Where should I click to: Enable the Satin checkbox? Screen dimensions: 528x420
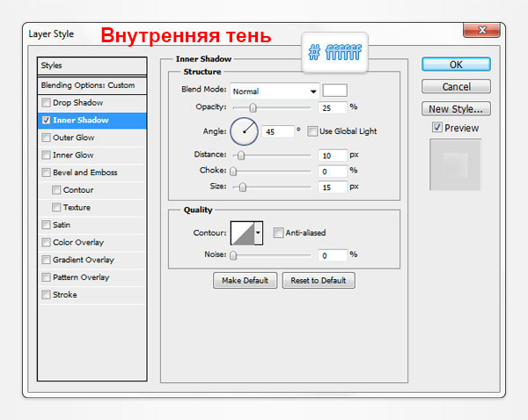pos(46,225)
